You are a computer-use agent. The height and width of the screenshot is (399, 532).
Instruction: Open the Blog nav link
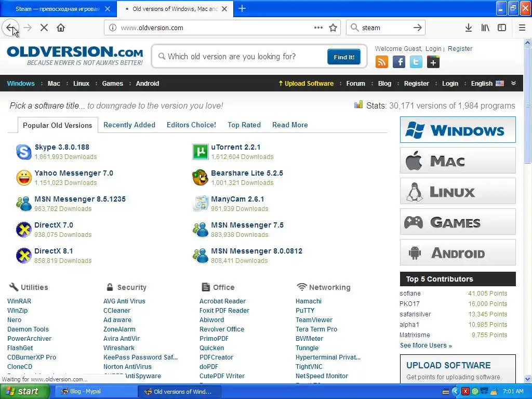(385, 84)
